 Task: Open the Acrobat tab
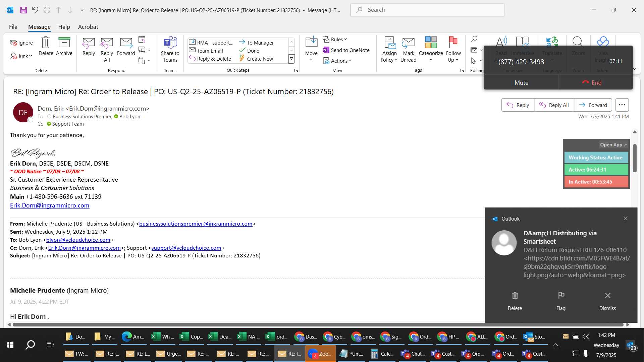click(x=88, y=27)
